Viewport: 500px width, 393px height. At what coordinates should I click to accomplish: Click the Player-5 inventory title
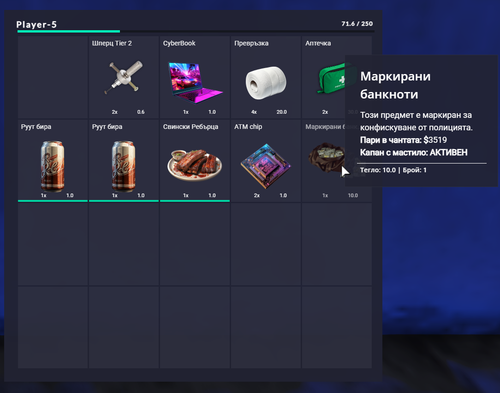[x=36, y=25]
